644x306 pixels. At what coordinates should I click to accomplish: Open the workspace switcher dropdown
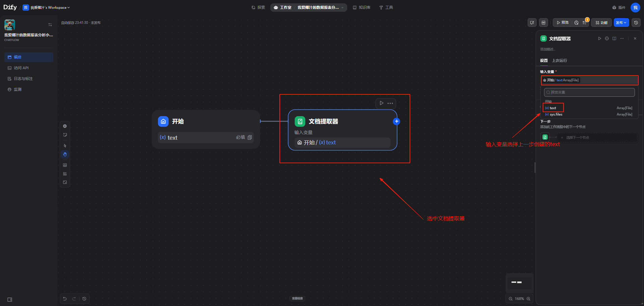point(47,7)
